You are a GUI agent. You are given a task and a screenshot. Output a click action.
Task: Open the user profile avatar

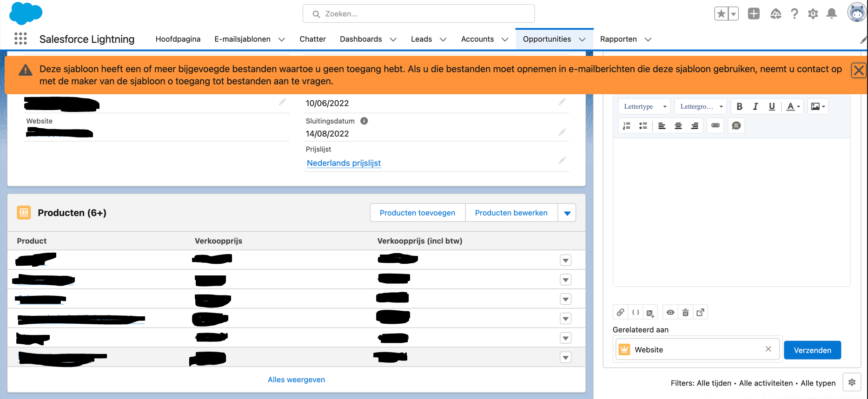[856, 13]
